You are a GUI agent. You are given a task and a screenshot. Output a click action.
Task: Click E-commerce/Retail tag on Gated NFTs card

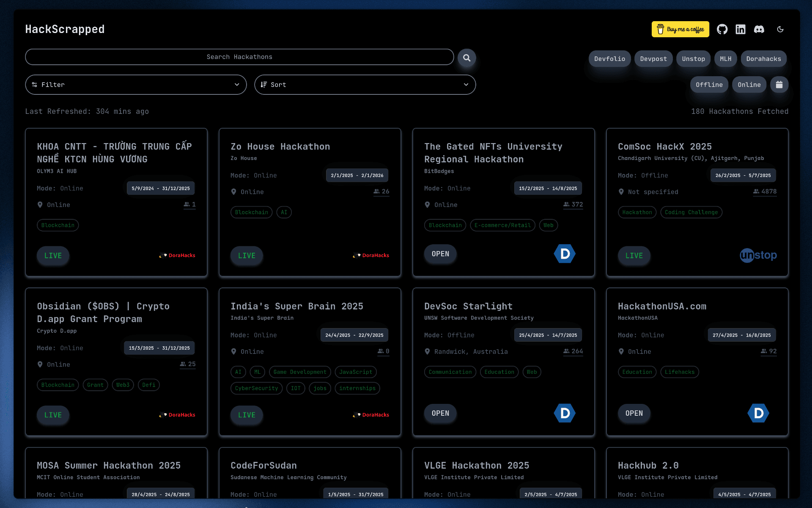(x=502, y=225)
